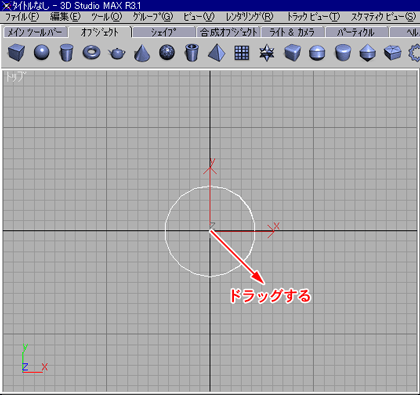Switch to the ライト & カメラ tab
Image resolution: width=420 pixels, height=395 pixels.
[x=292, y=32]
